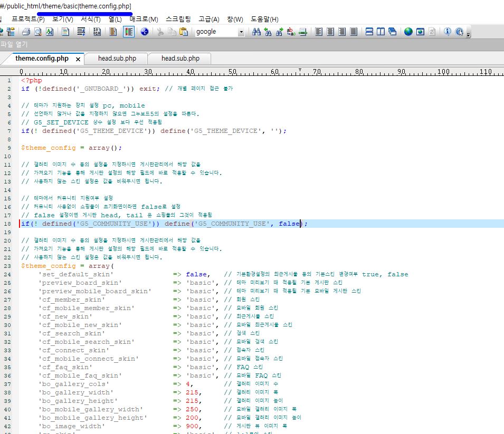Open the 도움말(H) menu
504x434 pixels.
coord(264,20)
